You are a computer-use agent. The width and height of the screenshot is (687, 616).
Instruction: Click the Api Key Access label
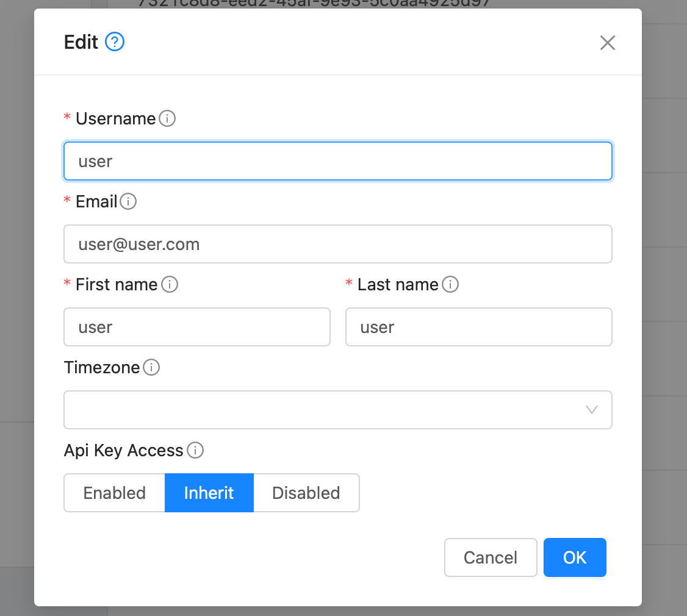click(123, 451)
